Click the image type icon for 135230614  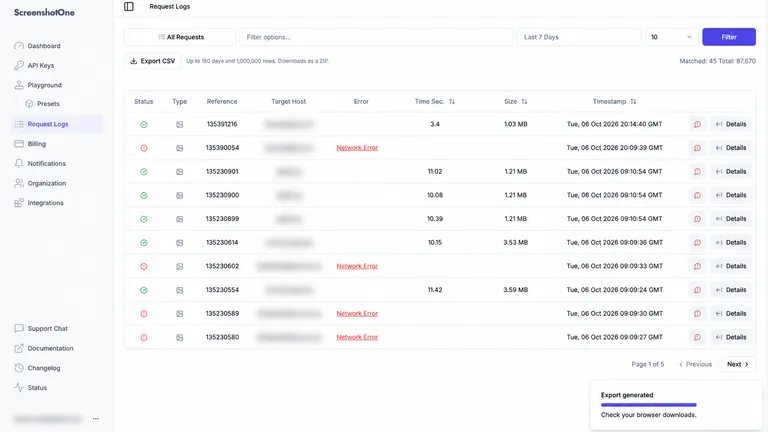[180, 243]
